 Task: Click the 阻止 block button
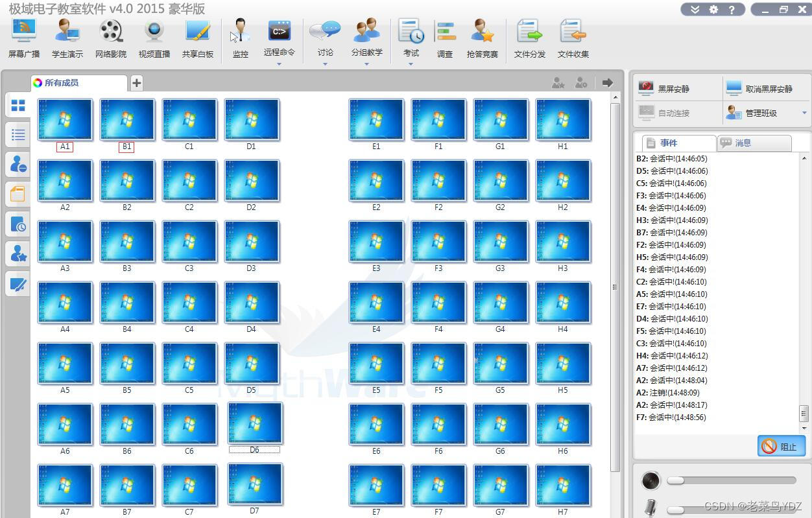781,446
